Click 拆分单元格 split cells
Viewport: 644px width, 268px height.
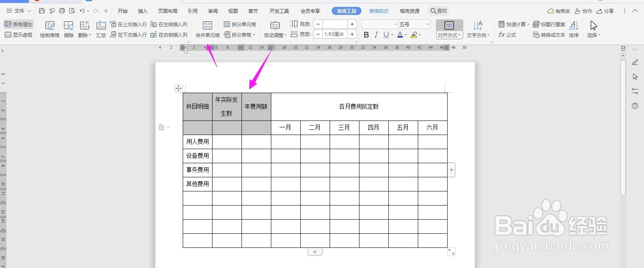(x=240, y=24)
